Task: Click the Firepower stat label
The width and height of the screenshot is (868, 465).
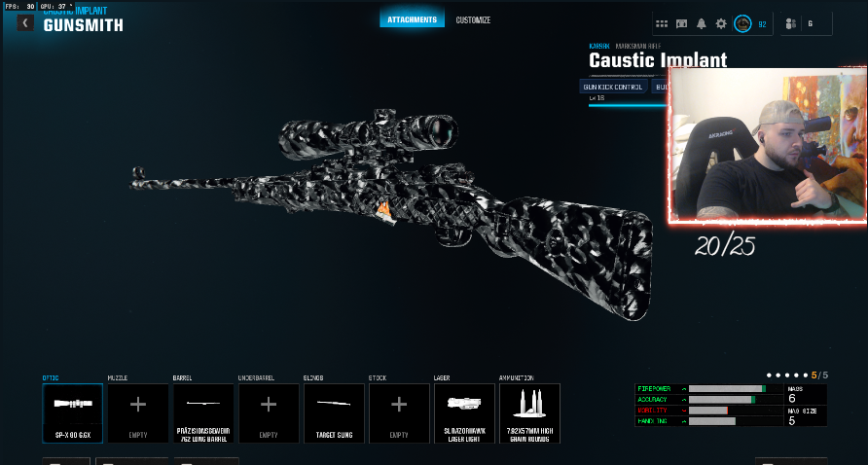Action: click(x=654, y=389)
